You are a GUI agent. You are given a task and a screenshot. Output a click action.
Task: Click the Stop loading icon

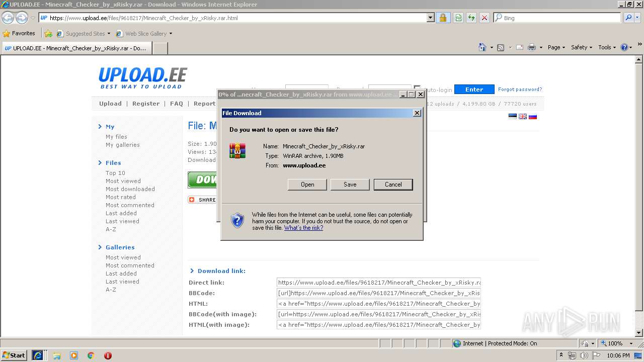(x=484, y=18)
